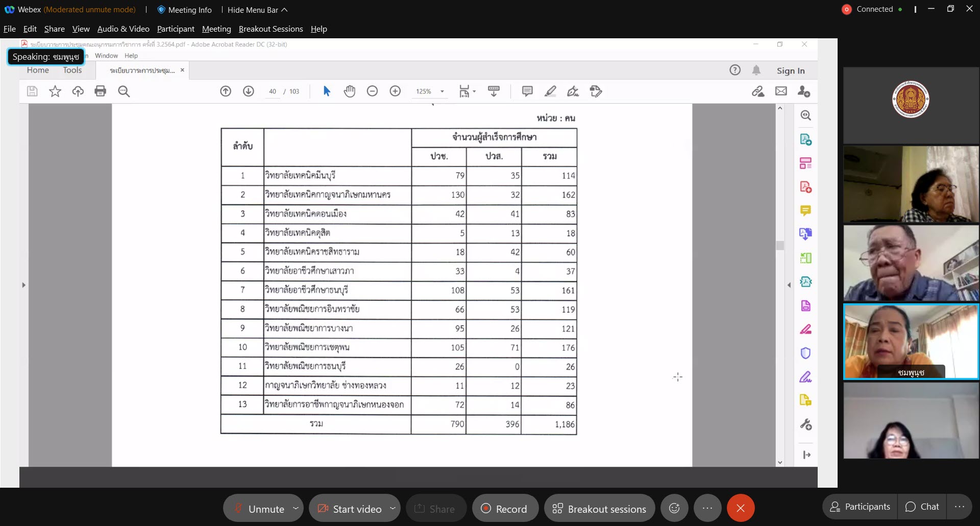Open Meeting Info
The width and height of the screenshot is (980, 526).
click(x=184, y=10)
